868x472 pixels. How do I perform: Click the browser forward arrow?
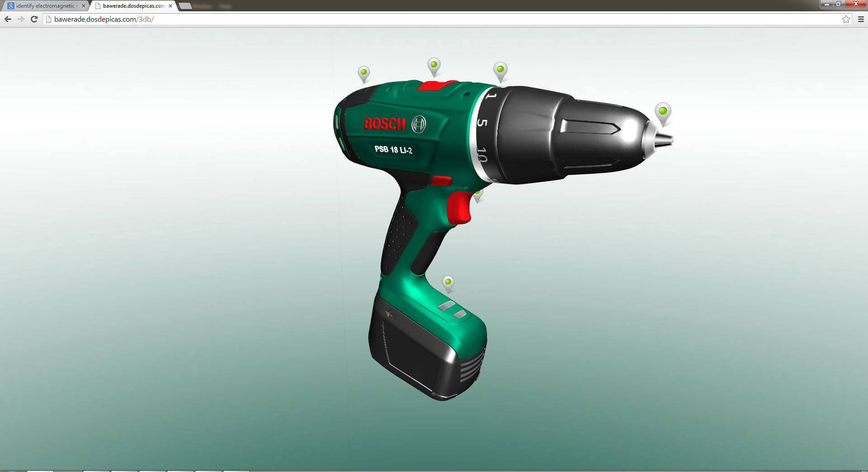21,19
